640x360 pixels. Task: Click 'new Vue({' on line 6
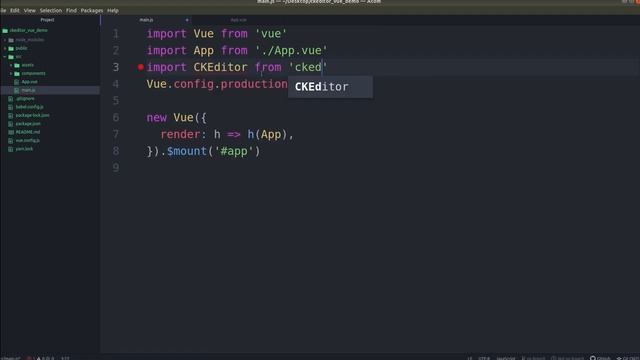pos(177,118)
